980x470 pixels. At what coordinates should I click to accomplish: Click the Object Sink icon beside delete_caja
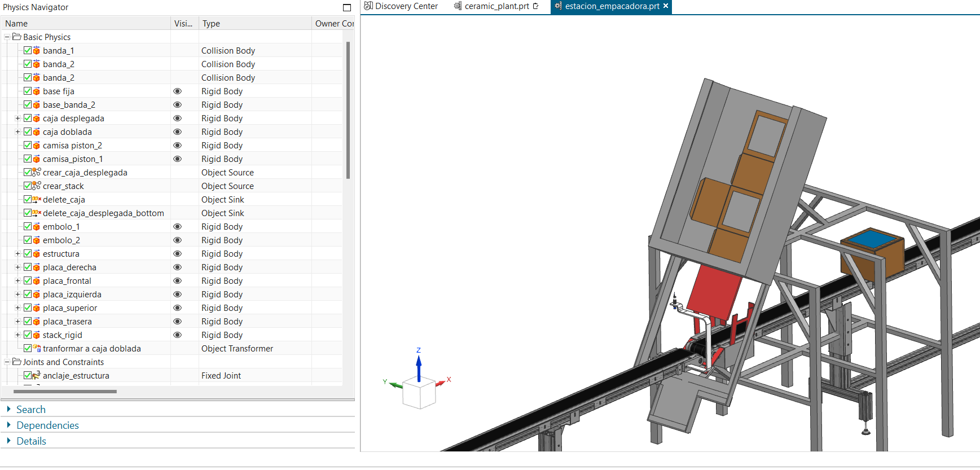pos(37,199)
